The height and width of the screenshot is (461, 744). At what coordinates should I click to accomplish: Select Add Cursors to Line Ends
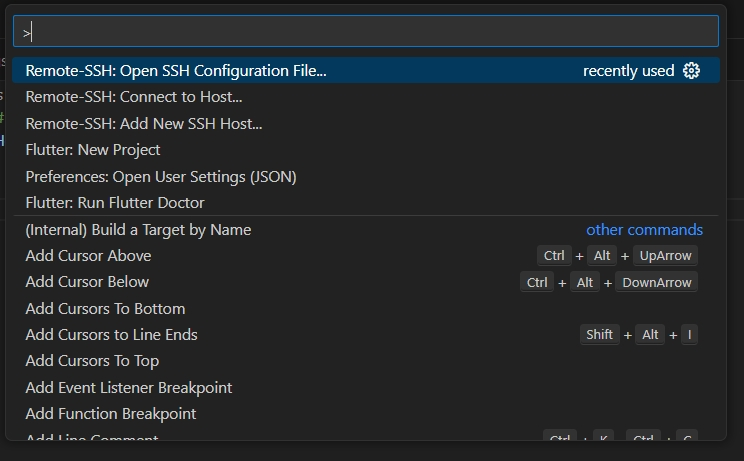pyautogui.click(x=366, y=335)
